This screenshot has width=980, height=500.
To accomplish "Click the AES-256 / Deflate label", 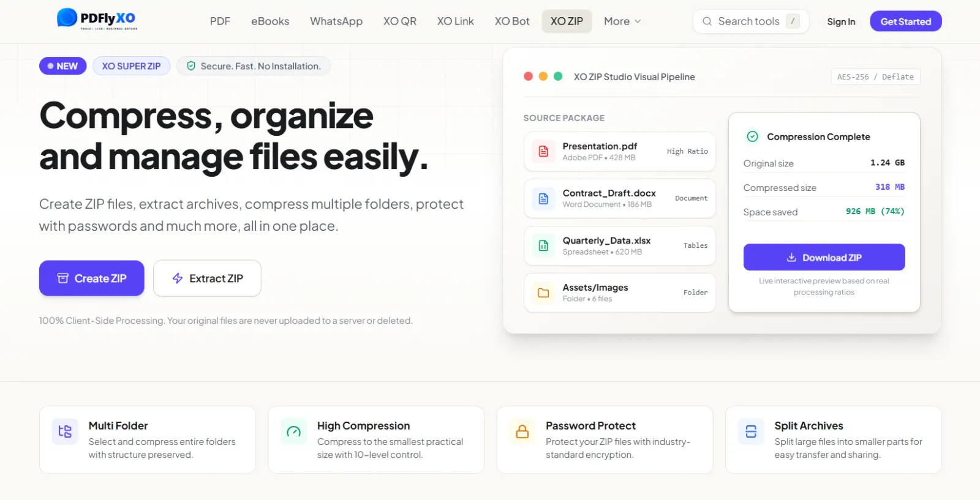I will [875, 77].
